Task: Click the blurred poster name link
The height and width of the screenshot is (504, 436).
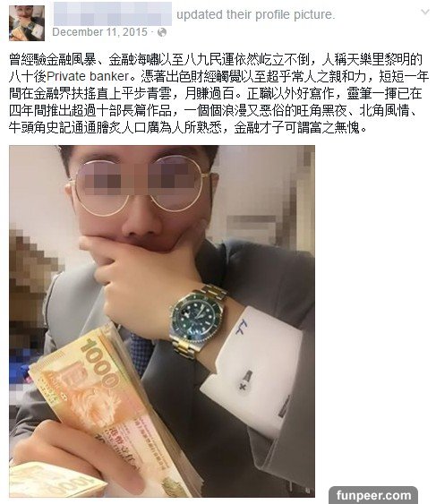Action: [113, 13]
